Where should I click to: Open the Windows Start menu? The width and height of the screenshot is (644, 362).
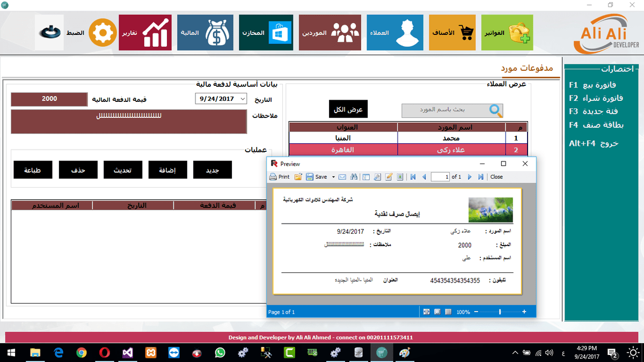click(x=12, y=352)
